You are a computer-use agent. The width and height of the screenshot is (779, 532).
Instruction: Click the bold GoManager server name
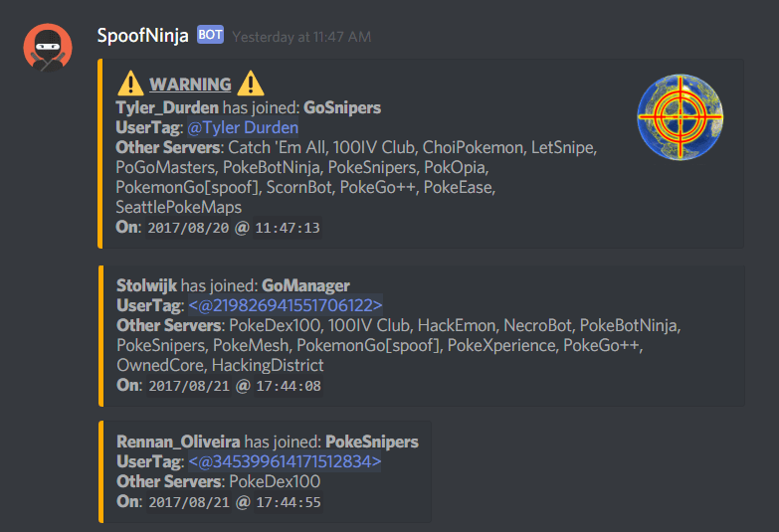306,285
